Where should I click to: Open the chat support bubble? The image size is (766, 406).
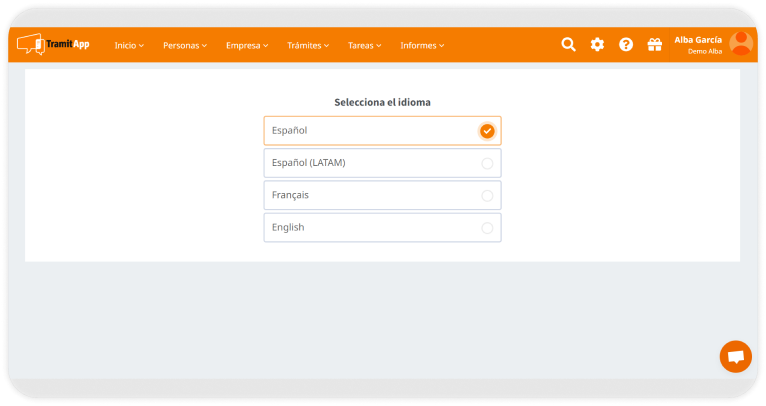735,357
